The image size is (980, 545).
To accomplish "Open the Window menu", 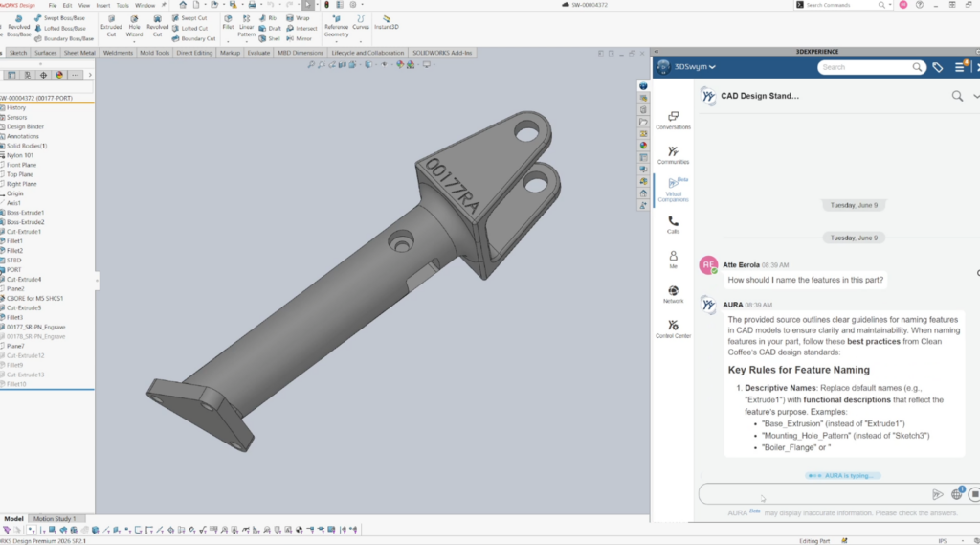I will pyautogui.click(x=145, y=5).
